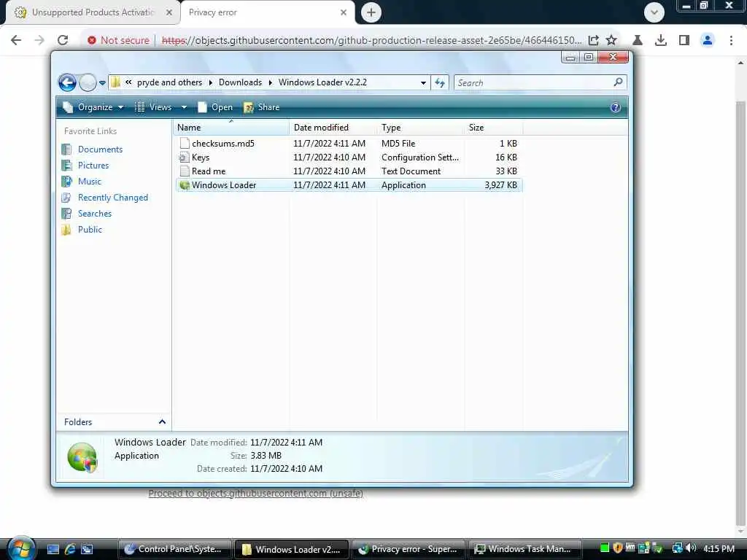Go back with Explorer's blue back arrow
The width and height of the screenshot is (747, 560).
[x=67, y=83]
